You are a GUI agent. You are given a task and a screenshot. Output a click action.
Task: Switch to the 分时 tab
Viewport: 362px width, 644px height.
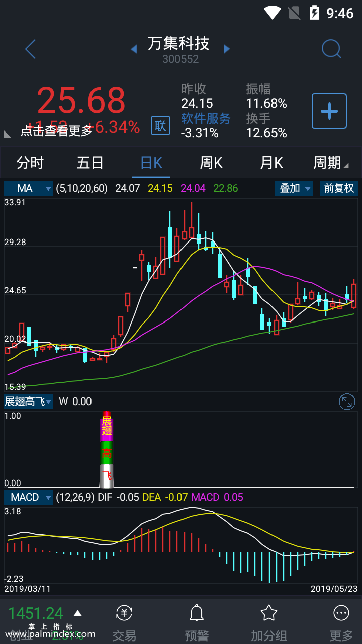click(x=30, y=163)
